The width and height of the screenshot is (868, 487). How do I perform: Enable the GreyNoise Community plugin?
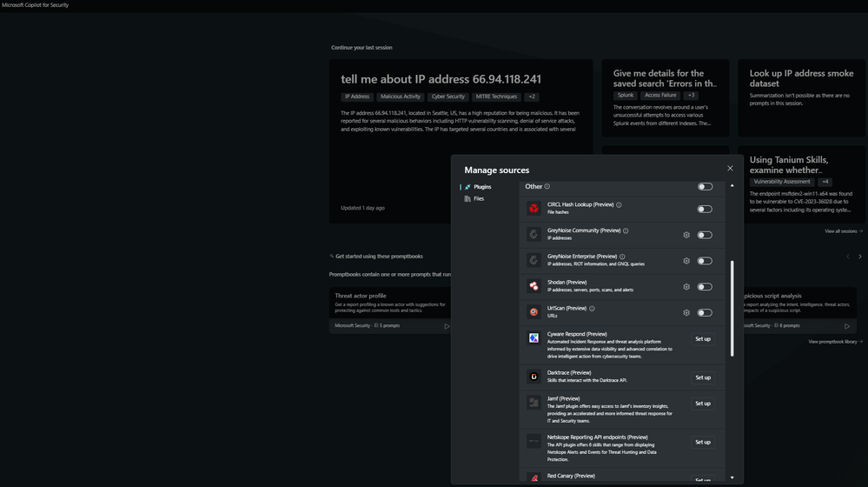(x=705, y=235)
